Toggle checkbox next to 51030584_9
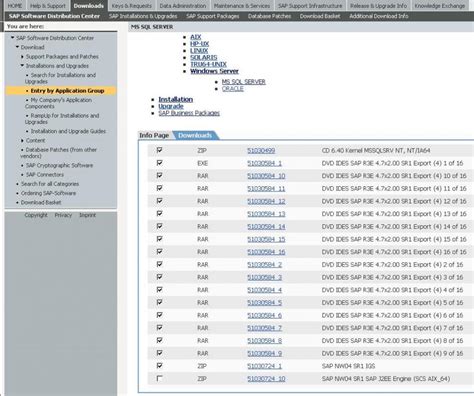 pos(160,353)
